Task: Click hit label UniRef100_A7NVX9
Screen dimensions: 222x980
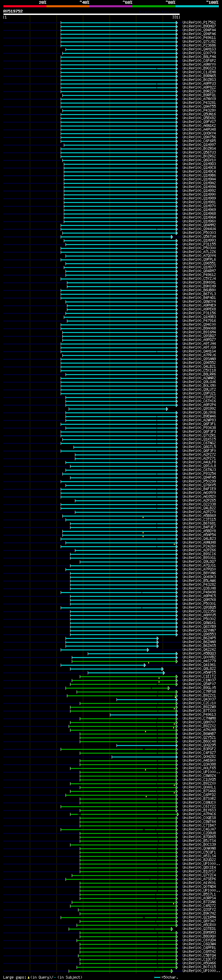Action: coord(199,99)
